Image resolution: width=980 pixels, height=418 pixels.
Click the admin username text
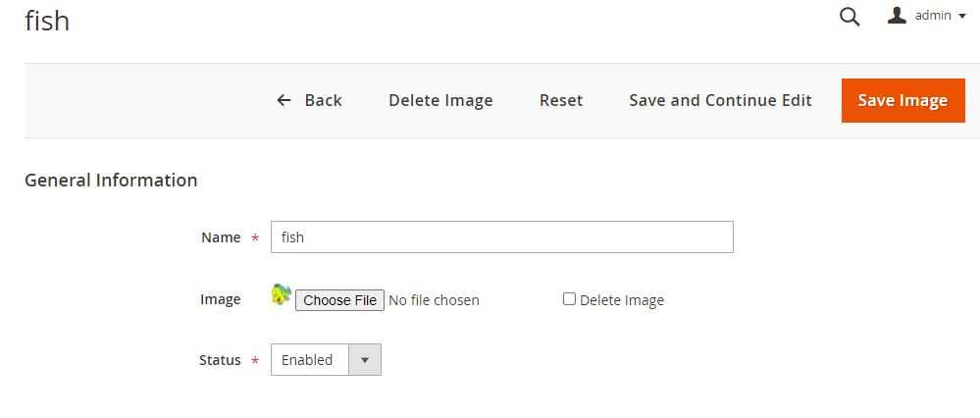933,16
